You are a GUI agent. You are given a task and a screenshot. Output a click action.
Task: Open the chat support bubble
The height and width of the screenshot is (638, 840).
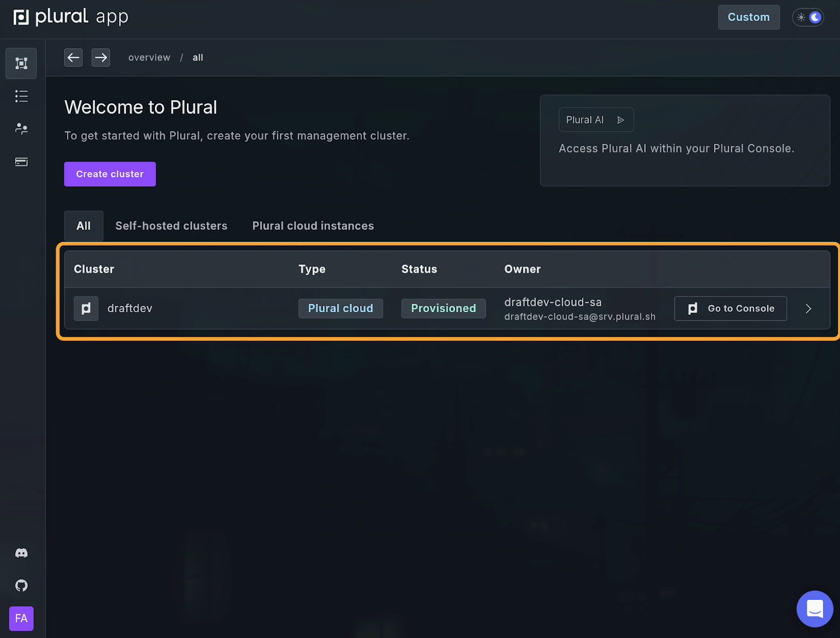(814, 609)
